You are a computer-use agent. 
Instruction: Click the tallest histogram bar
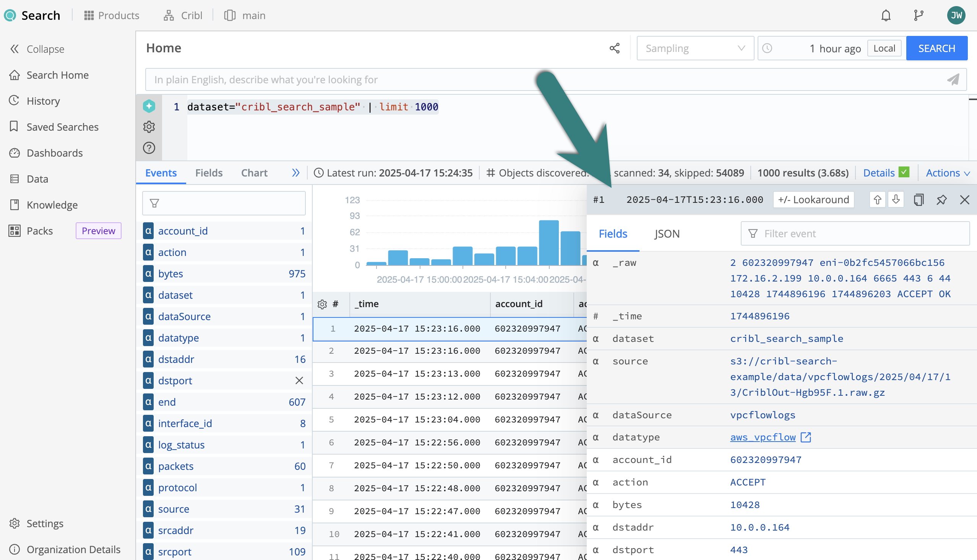(x=549, y=242)
